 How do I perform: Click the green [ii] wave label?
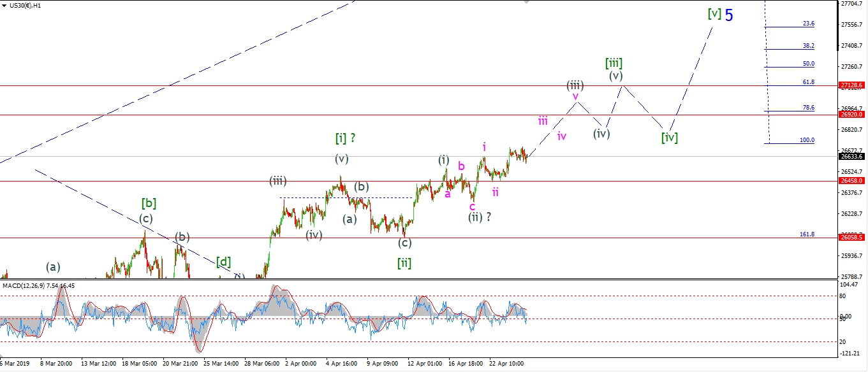404,262
